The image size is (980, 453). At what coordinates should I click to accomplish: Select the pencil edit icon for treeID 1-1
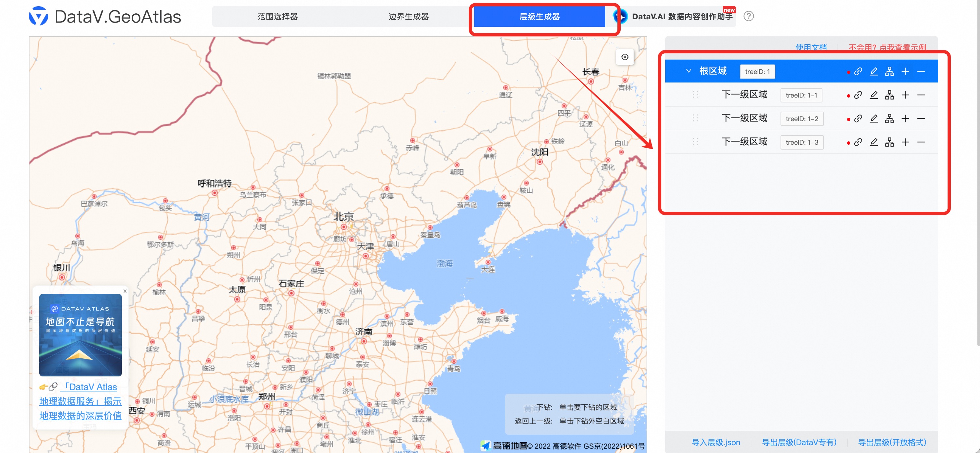click(x=874, y=95)
